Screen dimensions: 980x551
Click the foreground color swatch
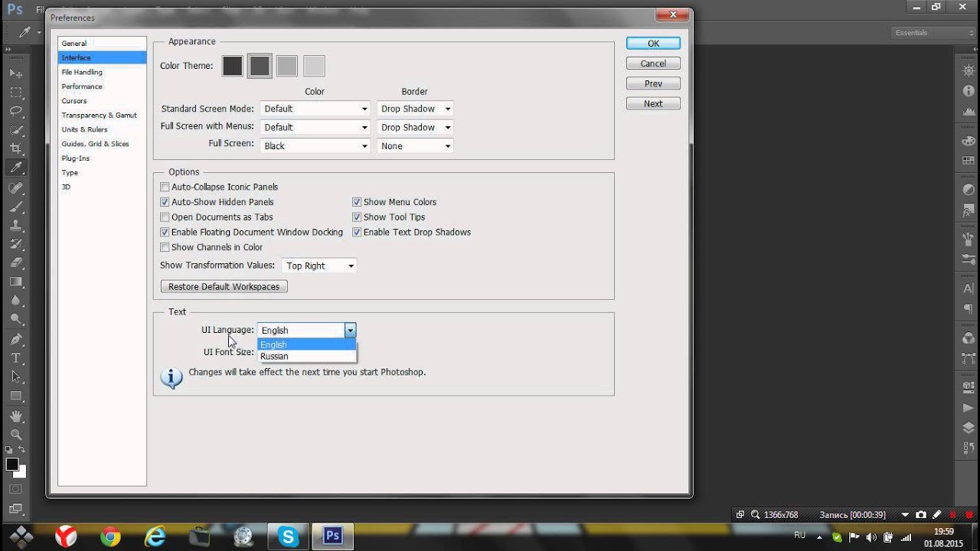(12, 465)
